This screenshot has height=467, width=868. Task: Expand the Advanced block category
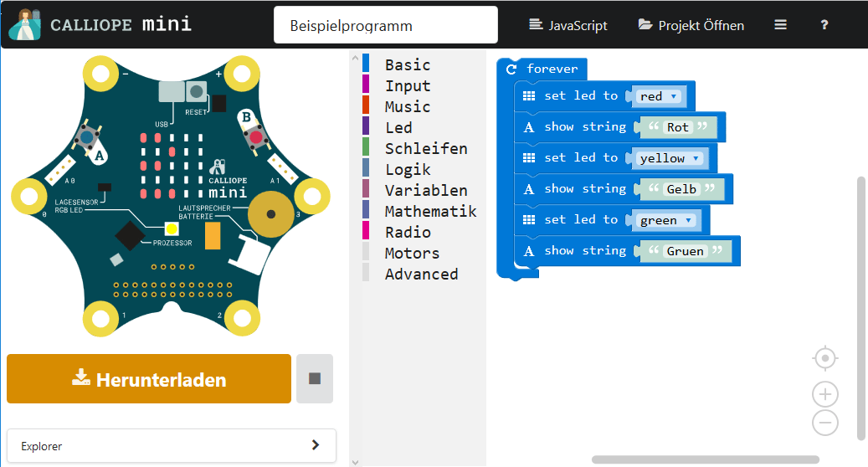[421, 275]
